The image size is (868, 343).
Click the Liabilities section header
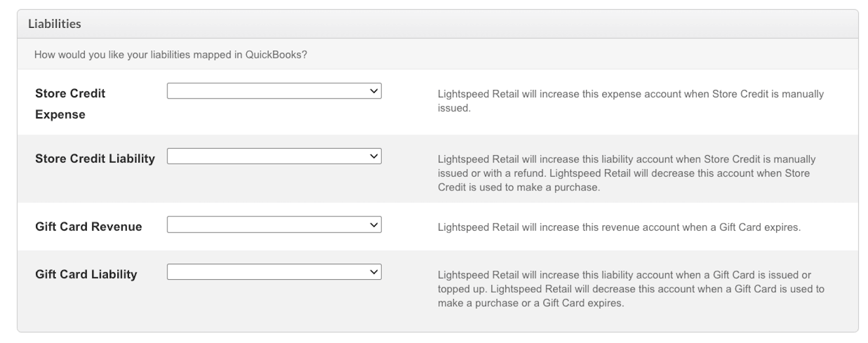55,24
